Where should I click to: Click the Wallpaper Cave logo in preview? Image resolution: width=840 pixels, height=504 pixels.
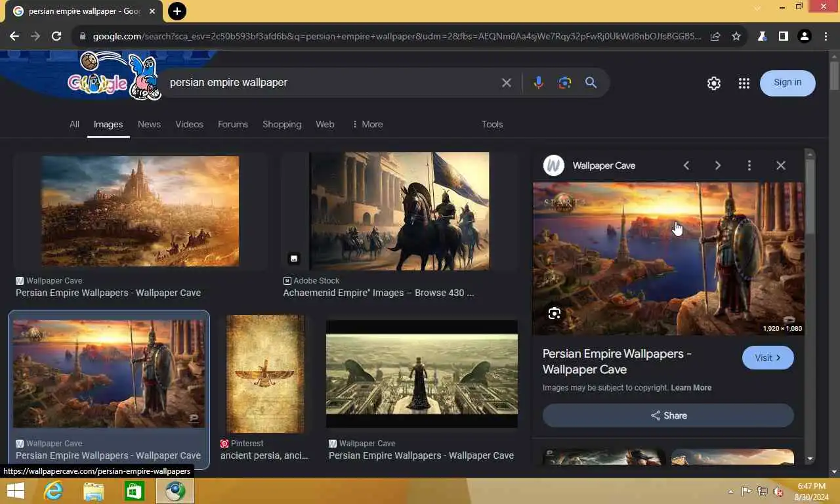click(554, 165)
